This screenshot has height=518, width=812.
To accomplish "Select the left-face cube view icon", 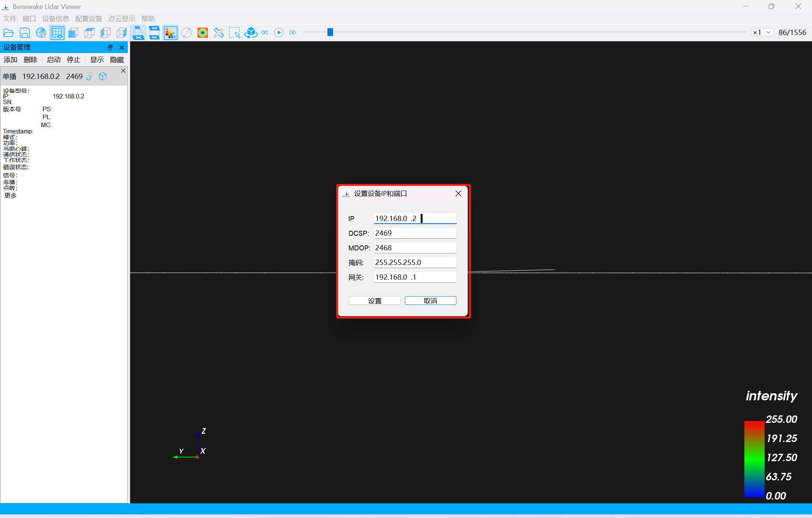I will 106,33.
